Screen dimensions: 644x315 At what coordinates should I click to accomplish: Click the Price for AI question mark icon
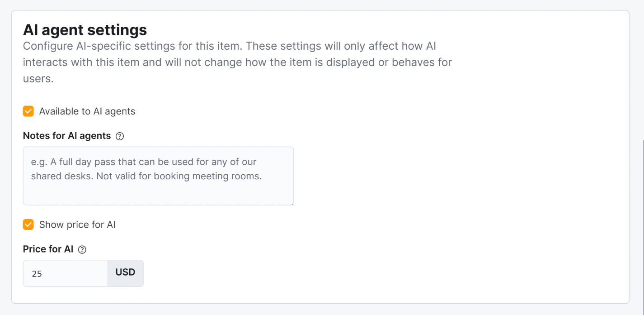[83, 249]
